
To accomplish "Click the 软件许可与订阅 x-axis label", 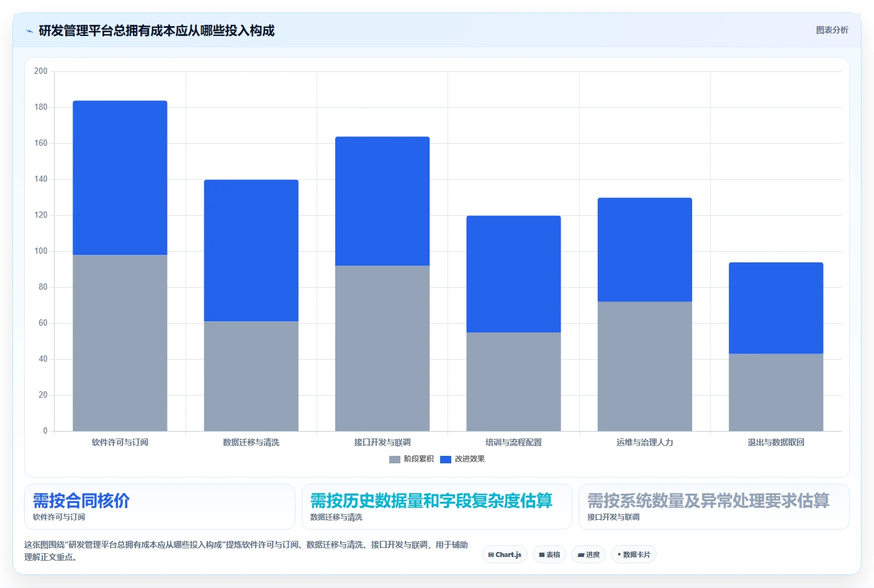I will 120,442.
